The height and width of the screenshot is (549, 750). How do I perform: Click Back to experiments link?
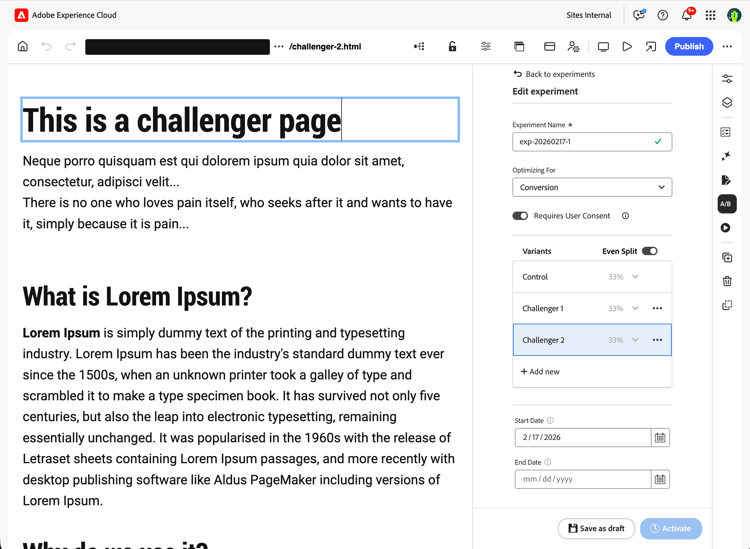click(x=554, y=74)
